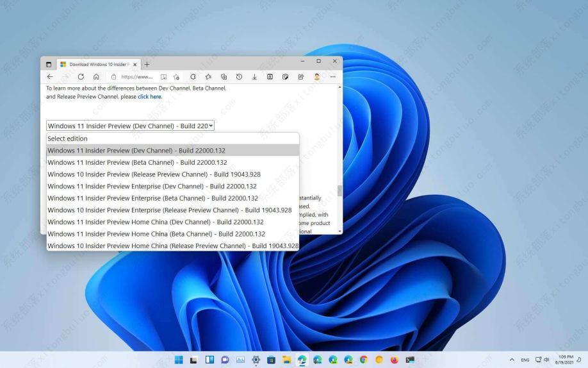Select Windows 10 Insider Preview Enterprise Release Preview

tap(169, 210)
